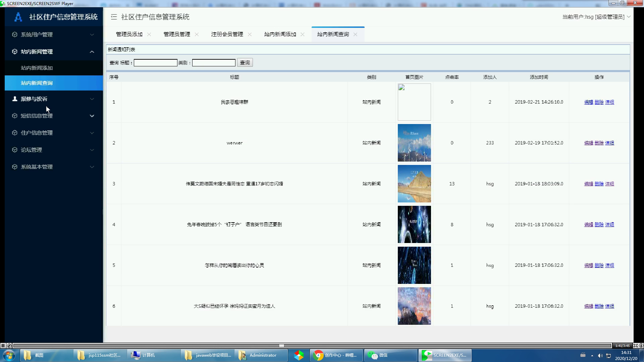Click the 添加时间 column header

click(x=539, y=77)
